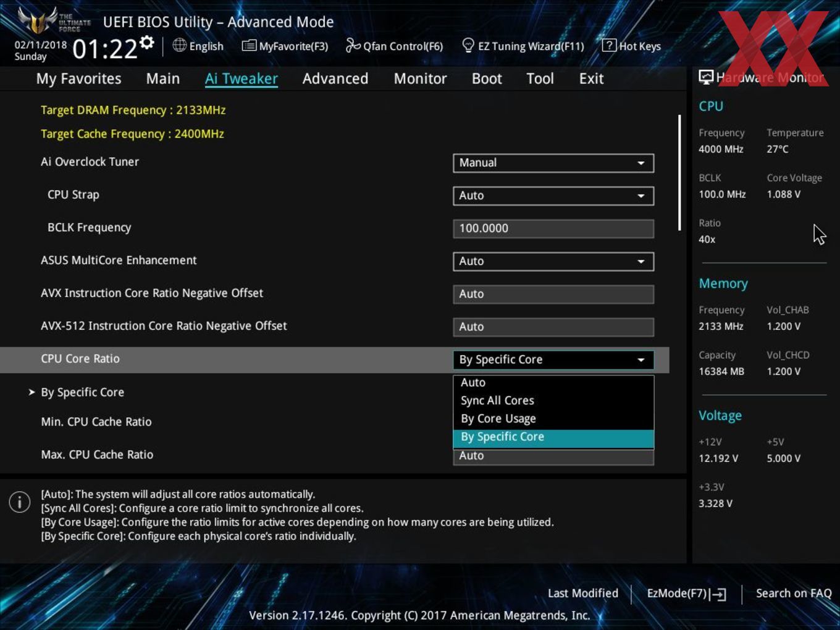840x630 pixels.
Task: Select the CPU Strap label
Action: (73, 195)
